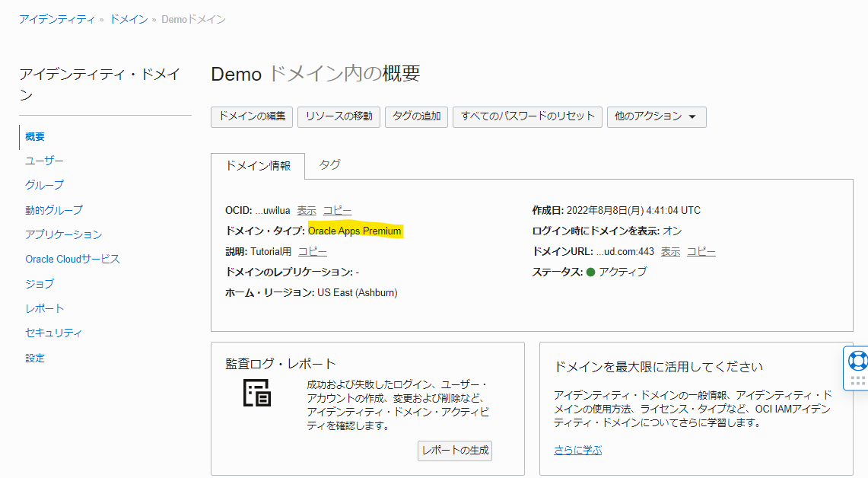Screen dimensions: 868x478
Task: Select the ドメイン情報 tab
Action: click(x=258, y=165)
